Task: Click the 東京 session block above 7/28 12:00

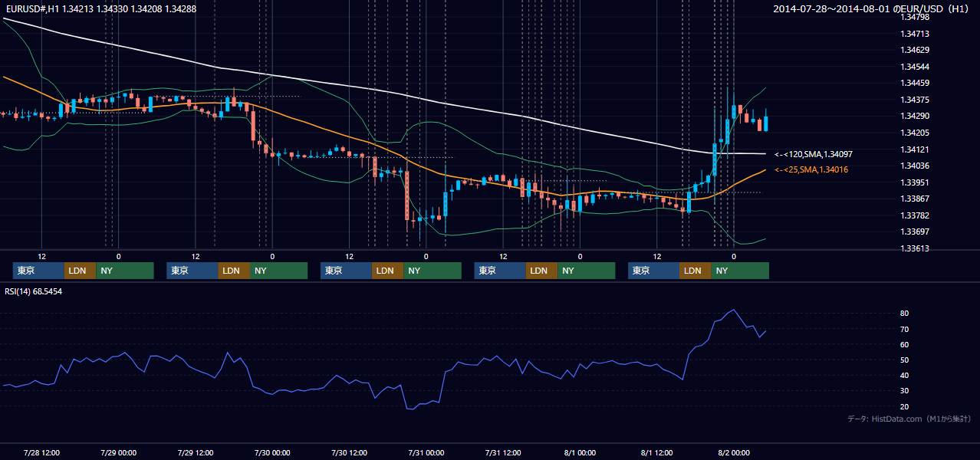Action: coord(38,271)
